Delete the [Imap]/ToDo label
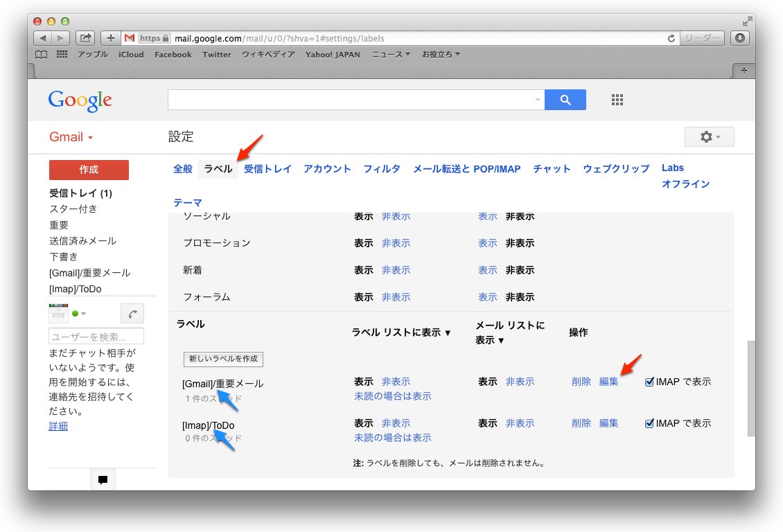Viewport: 783px width, 532px height. pyautogui.click(x=581, y=423)
